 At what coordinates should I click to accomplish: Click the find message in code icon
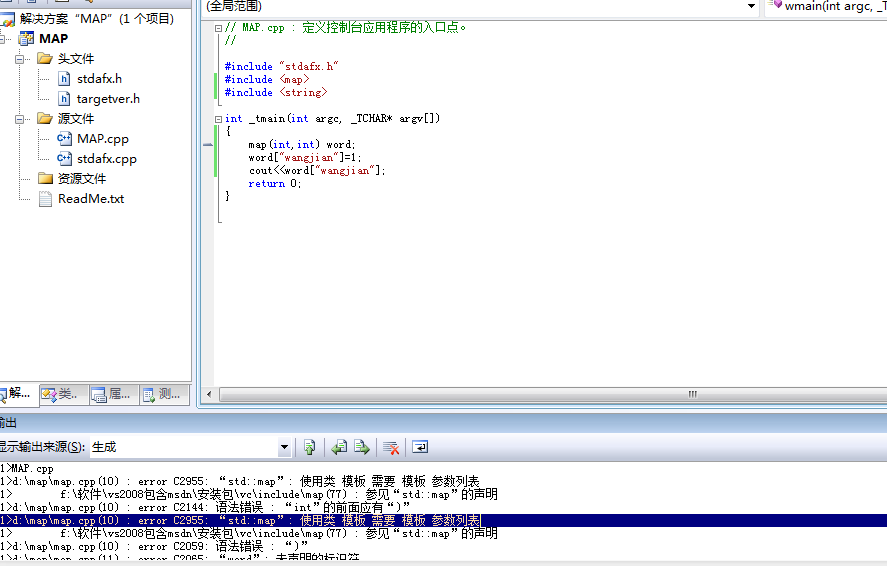pos(310,447)
